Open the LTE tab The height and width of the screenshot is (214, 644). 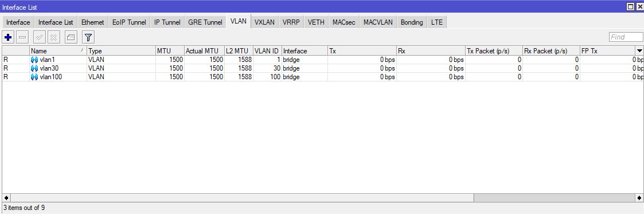click(x=436, y=22)
